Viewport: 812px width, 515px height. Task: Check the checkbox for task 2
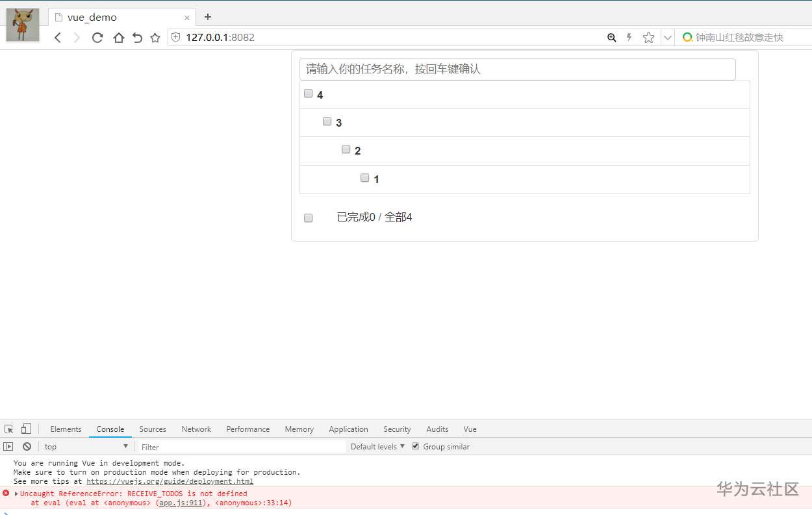[x=346, y=149]
